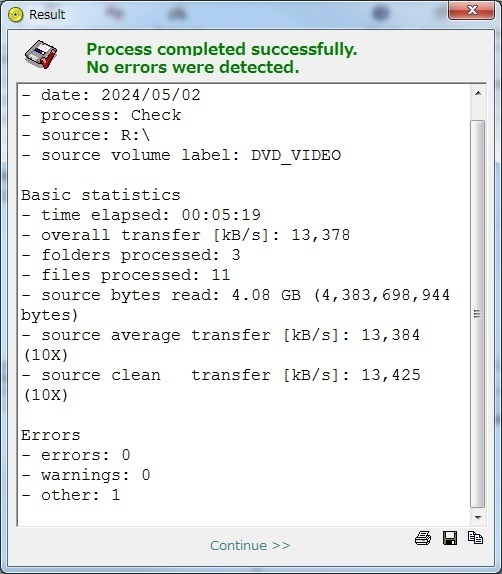Screen dimensions: 502x574
Task: Click the 'errors: 0' line in the report
Action: pyautogui.click(x=76, y=455)
